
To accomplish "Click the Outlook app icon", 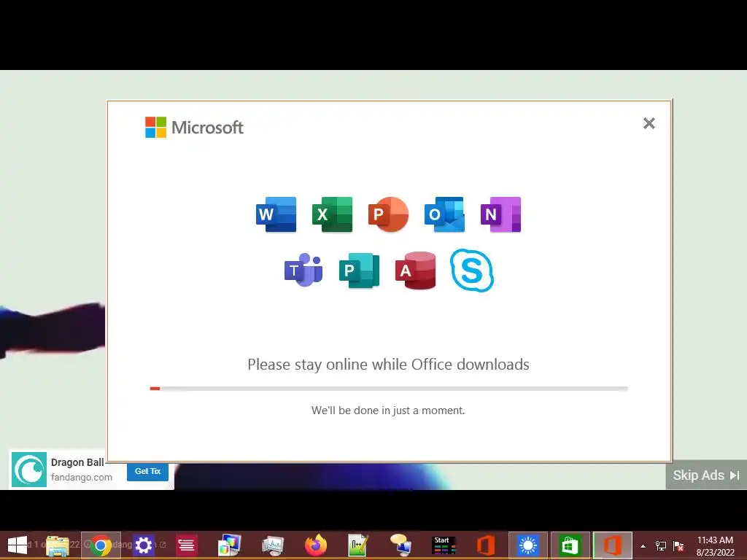I will tap(444, 214).
